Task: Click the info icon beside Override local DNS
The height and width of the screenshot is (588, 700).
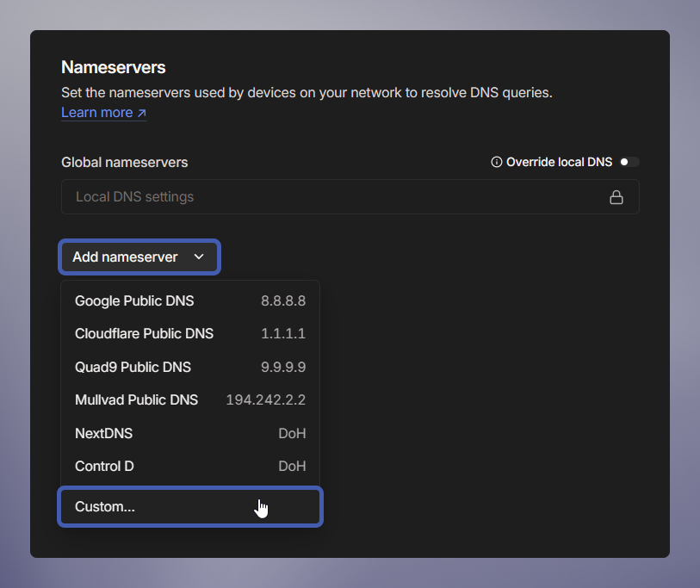Action: click(497, 162)
